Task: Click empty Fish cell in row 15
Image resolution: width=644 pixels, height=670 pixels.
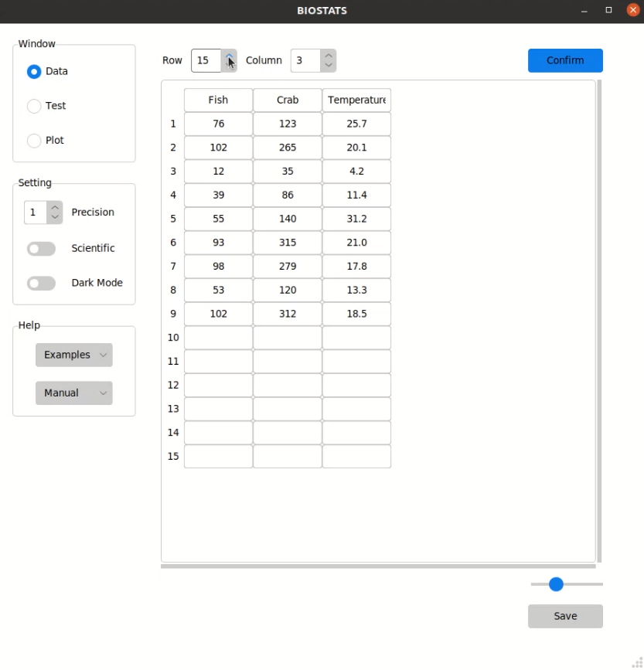Action: [218, 457]
